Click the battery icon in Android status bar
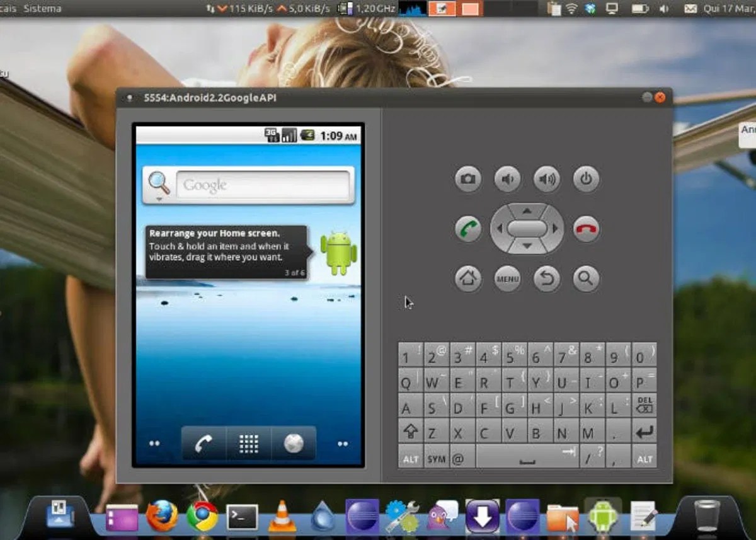The image size is (756, 540). tap(307, 135)
